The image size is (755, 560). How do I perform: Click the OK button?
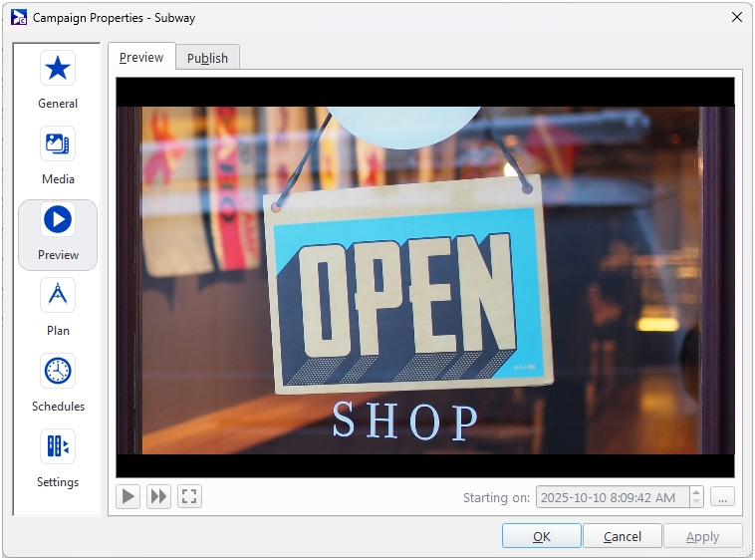541,536
